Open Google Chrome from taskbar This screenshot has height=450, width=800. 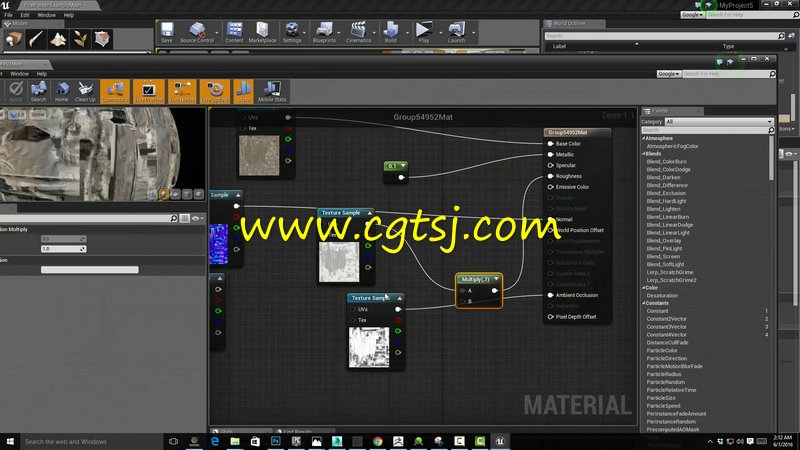[x=378, y=441]
